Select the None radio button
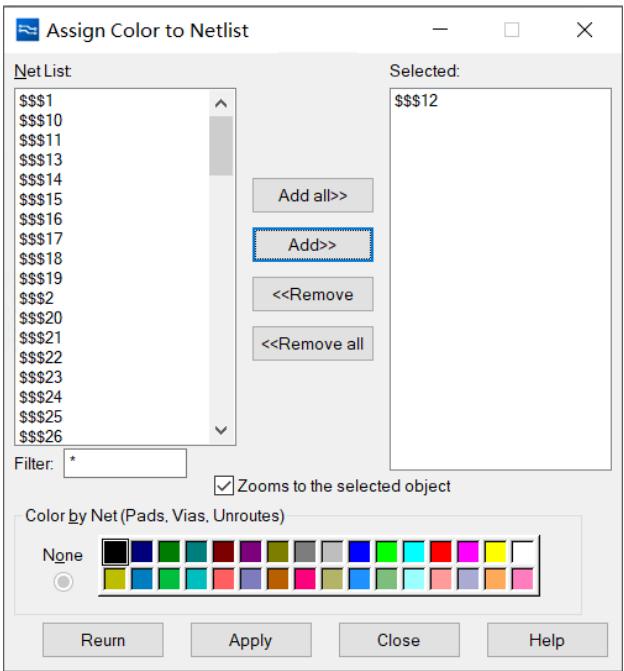This screenshot has height=671, width=624. 62,581
